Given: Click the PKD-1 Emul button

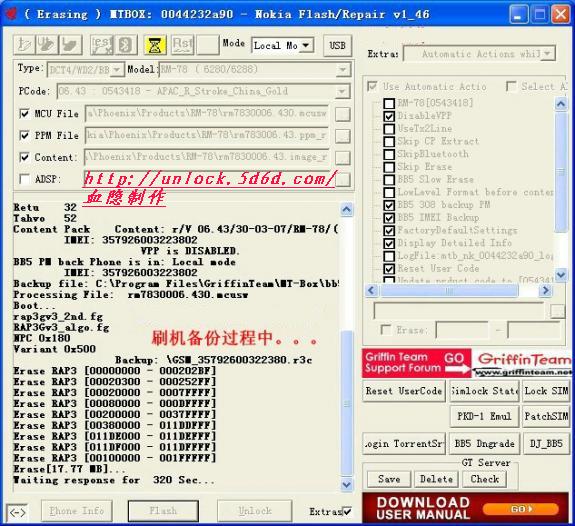Looking at the screenshot, I should click(484, 416).
